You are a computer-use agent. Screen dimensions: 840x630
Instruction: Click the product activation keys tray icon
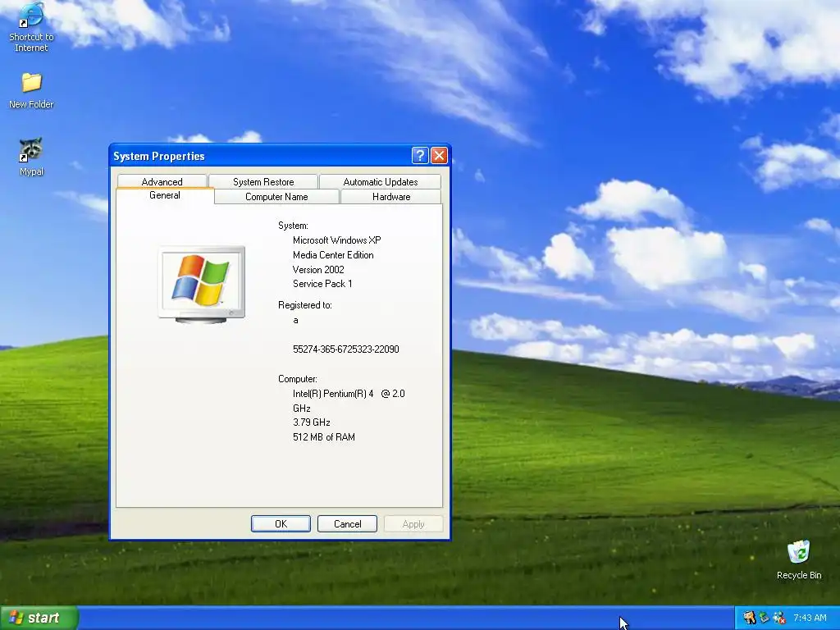coord(749,618)
